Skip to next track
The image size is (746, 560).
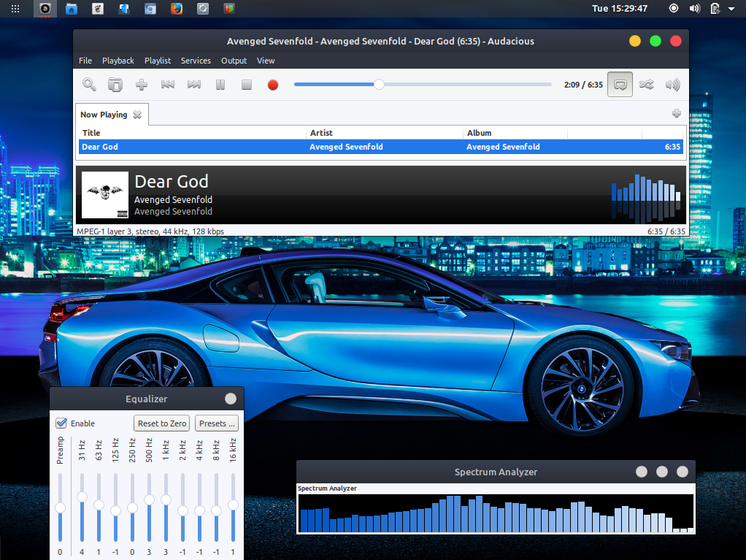point(193,85)
